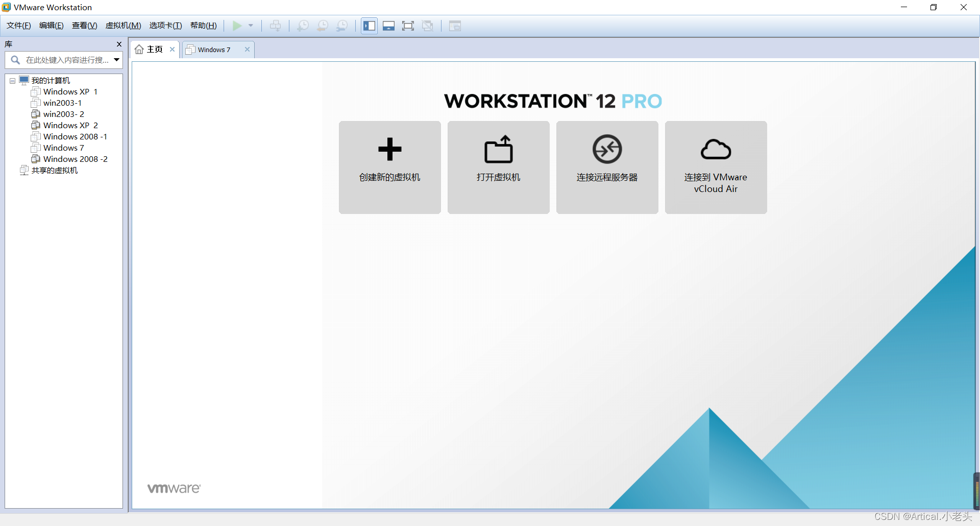The width and height of the screenshot is (980, 526).
Task: Click the 共享的虚拟机 shared VMs icon
Action: (x=24, y=170)
